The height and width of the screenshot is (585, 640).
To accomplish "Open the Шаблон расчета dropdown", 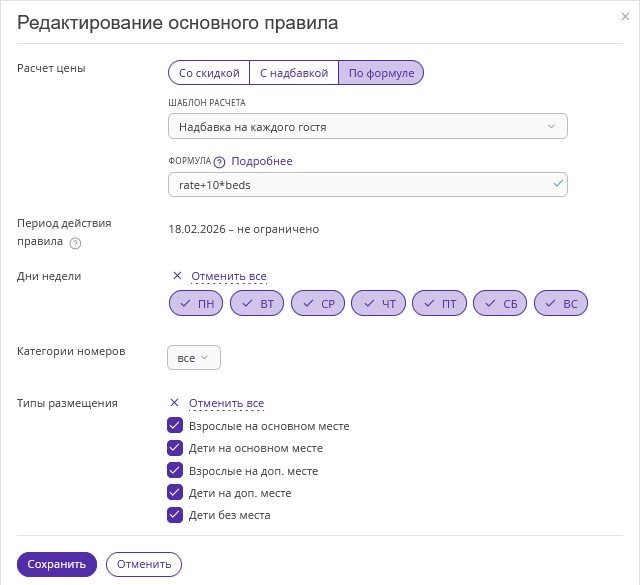I will pyautogui.click(x=368, y=127).
